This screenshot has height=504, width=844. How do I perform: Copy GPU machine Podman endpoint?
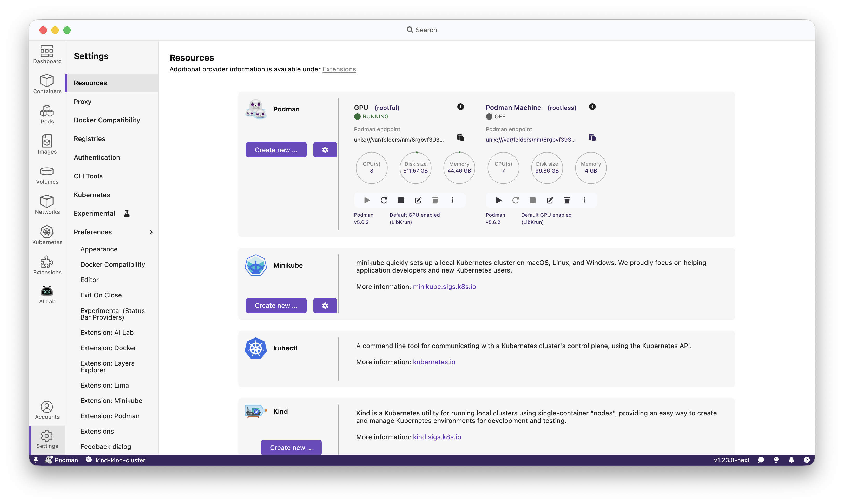(x=460, y=137)
